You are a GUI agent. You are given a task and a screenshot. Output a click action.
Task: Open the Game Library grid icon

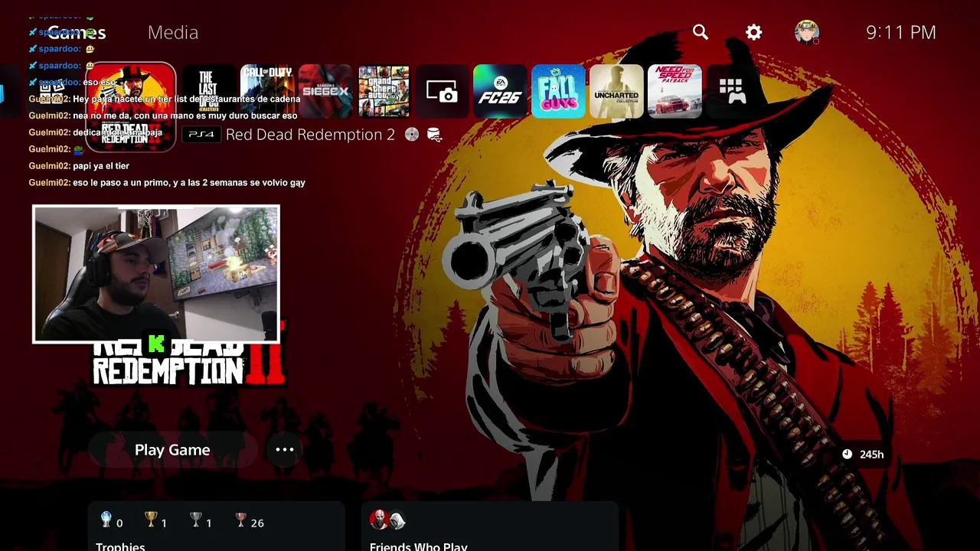[733, 91]
